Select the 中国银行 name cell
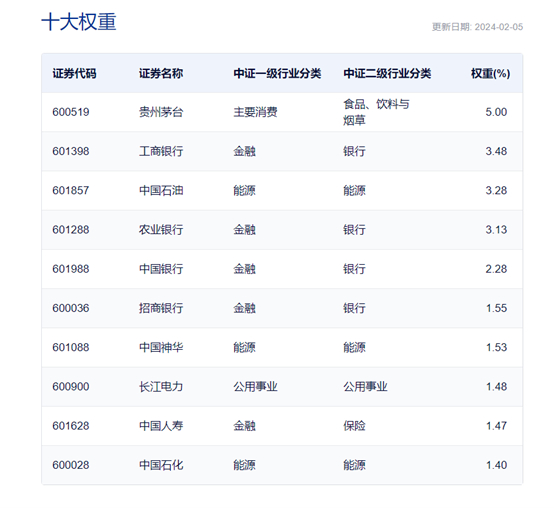The width and height of the screenshot is (554, 508). coord(161,269)
